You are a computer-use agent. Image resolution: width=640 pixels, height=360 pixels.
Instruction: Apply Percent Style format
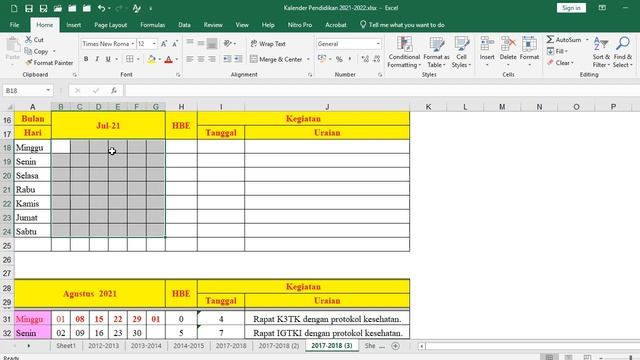339,59
